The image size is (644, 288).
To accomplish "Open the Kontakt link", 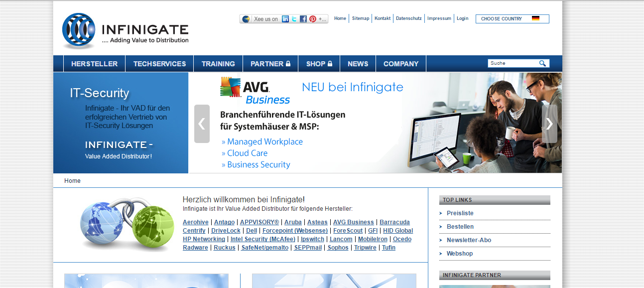I will [383, 18].
